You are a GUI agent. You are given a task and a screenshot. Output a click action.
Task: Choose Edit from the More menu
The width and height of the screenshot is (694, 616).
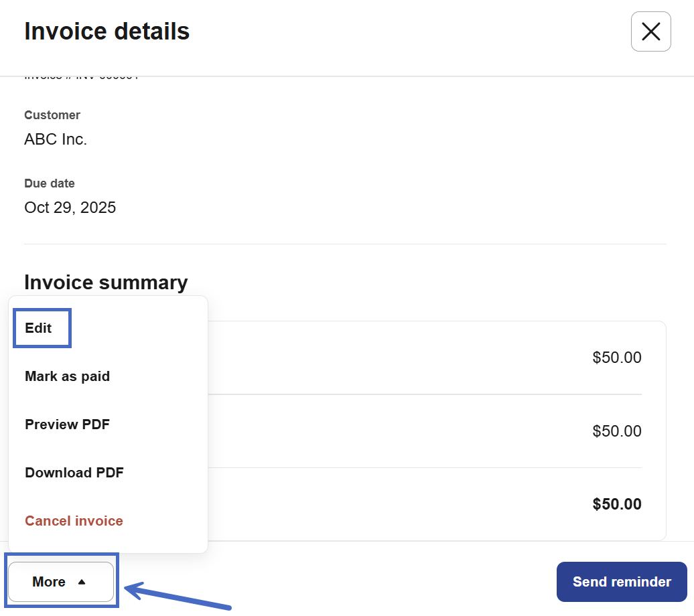click(39, 328)
